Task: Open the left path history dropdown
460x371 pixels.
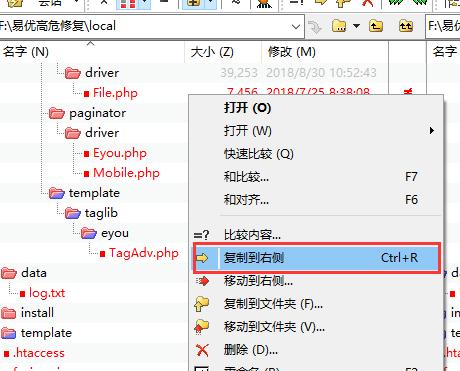Action: (x=295, y=26)
